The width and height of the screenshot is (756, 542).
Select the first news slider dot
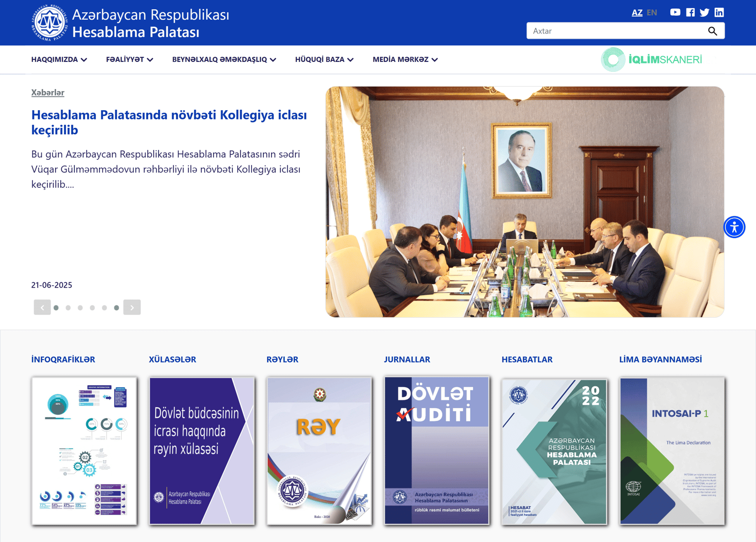tap(56, 308)
